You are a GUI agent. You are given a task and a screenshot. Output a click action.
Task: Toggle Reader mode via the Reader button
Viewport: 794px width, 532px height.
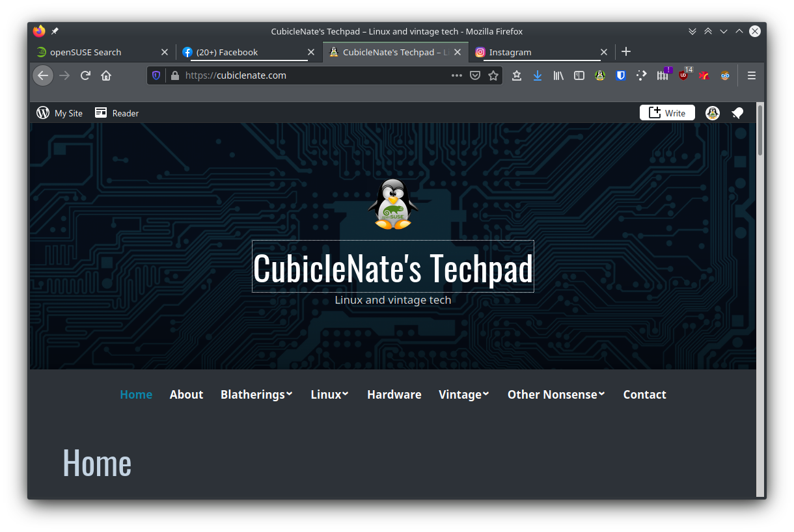pyautogui.click(x=116, y=113)
